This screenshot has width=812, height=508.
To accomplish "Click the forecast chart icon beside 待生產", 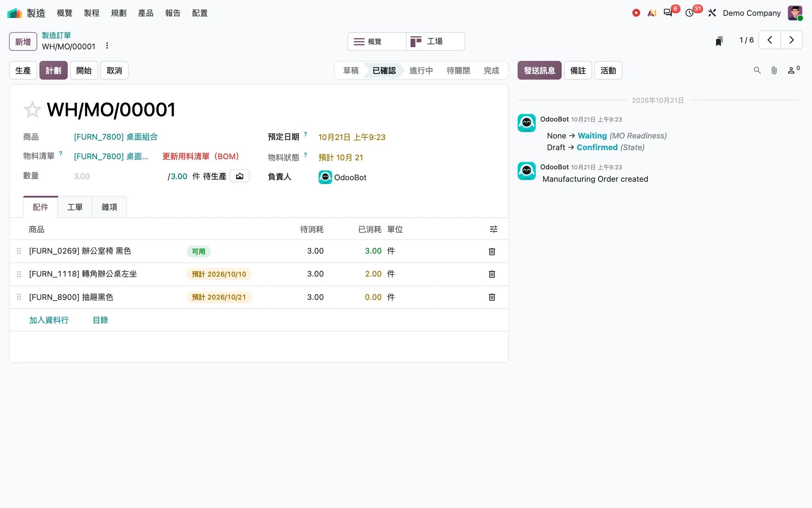I will click(239, 176).
